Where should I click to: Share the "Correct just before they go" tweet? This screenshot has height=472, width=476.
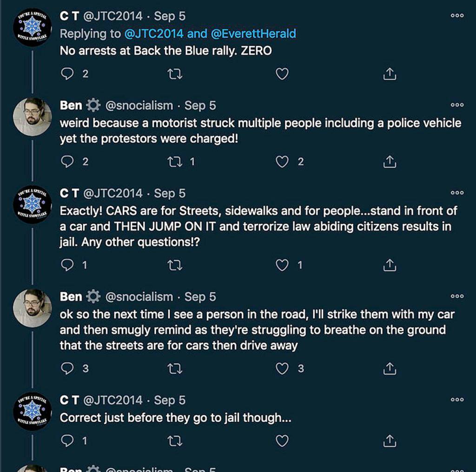[x=390, y=440]
